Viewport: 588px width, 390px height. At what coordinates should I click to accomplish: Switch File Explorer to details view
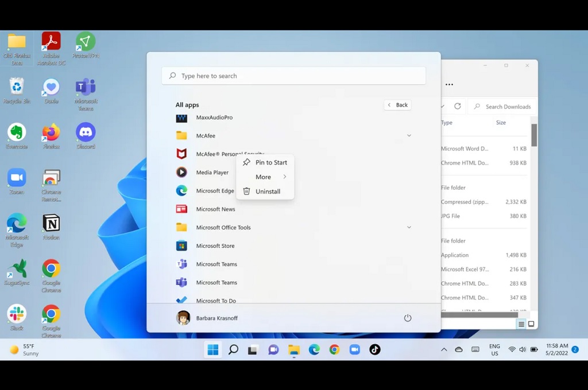[x=521, y=324]
